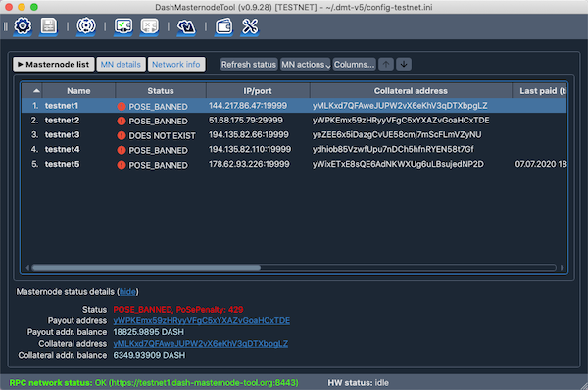Click the red warning icon for testnet3
Screen dimensions: 588x390
pos(122,135)
